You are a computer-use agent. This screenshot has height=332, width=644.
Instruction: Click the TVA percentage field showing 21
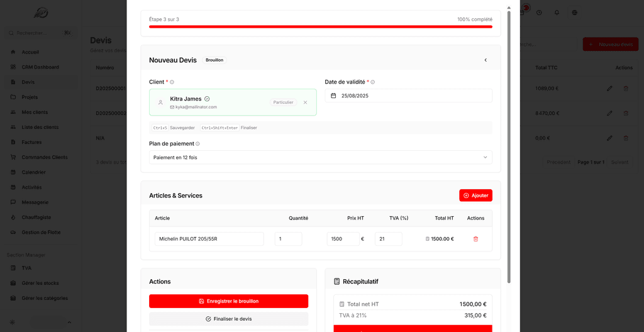[388, 239]
